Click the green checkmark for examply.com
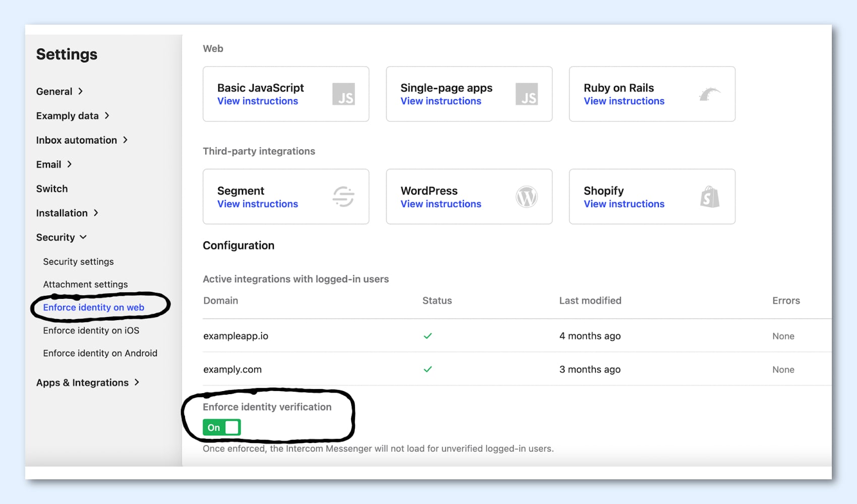Screen dimensions: 857x504 427,369
